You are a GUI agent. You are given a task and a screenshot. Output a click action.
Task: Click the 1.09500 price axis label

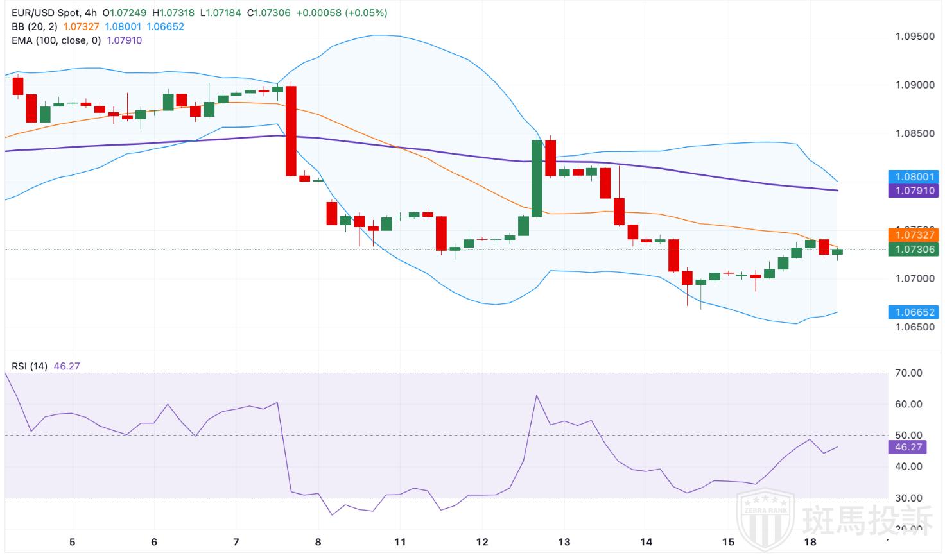(915, 37)
